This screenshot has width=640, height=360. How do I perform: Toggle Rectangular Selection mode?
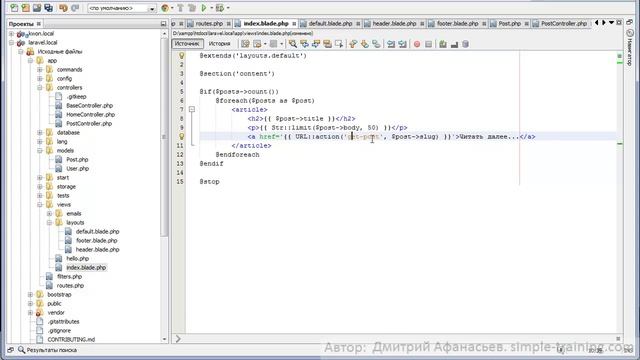click(339, 44)
